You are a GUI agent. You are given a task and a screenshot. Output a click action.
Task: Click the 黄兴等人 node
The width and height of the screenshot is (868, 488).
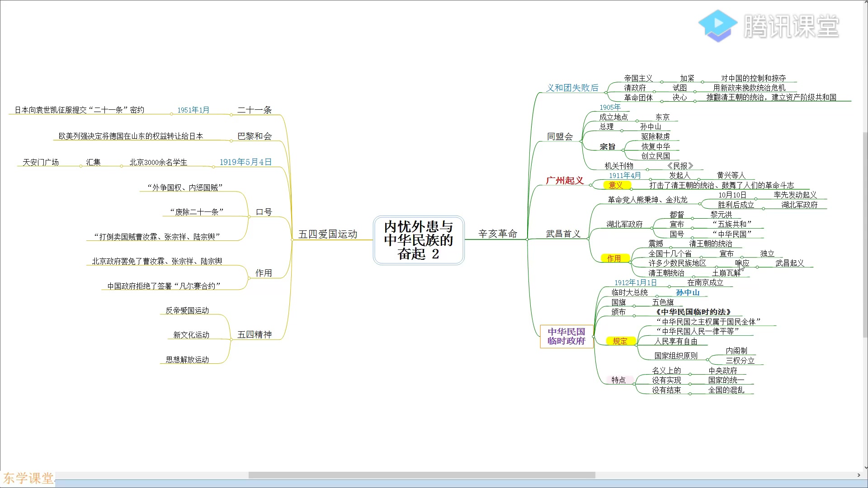[x=731, y=175]
